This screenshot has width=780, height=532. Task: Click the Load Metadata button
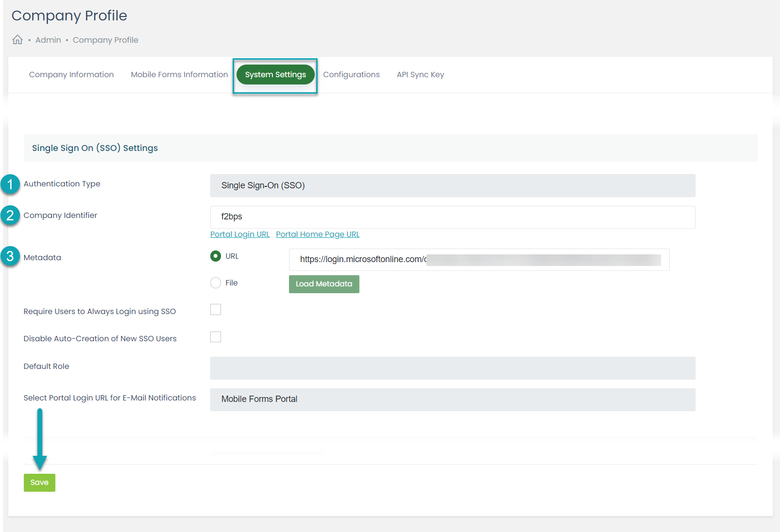(324, 284)
